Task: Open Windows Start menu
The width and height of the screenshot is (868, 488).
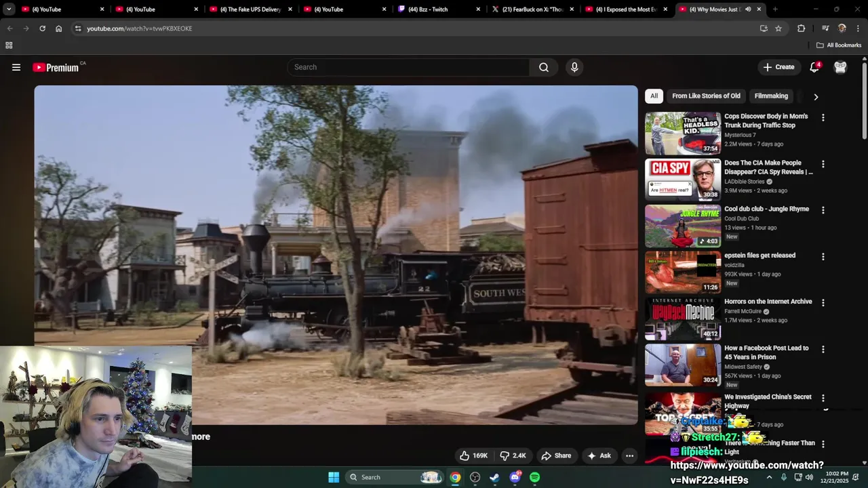Action: click(334, 477)
